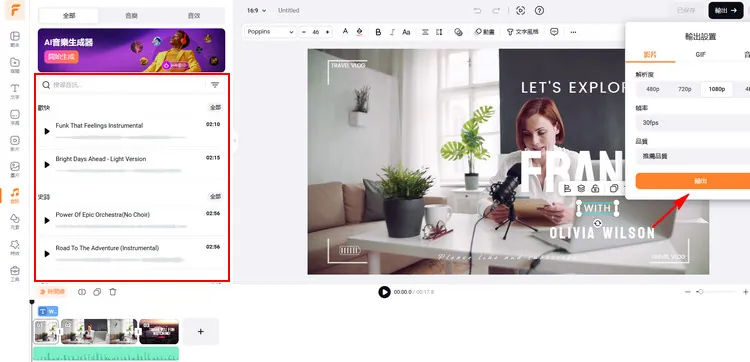Open the Poppins font dropdown

click(270, 32)
